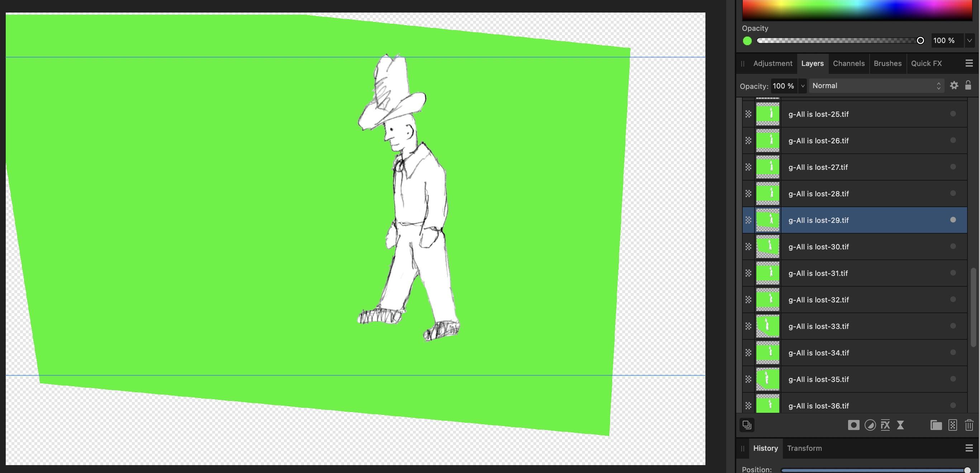Click the pixel layer type icon for g-All is lost-28.tif

tap(748, 193)
